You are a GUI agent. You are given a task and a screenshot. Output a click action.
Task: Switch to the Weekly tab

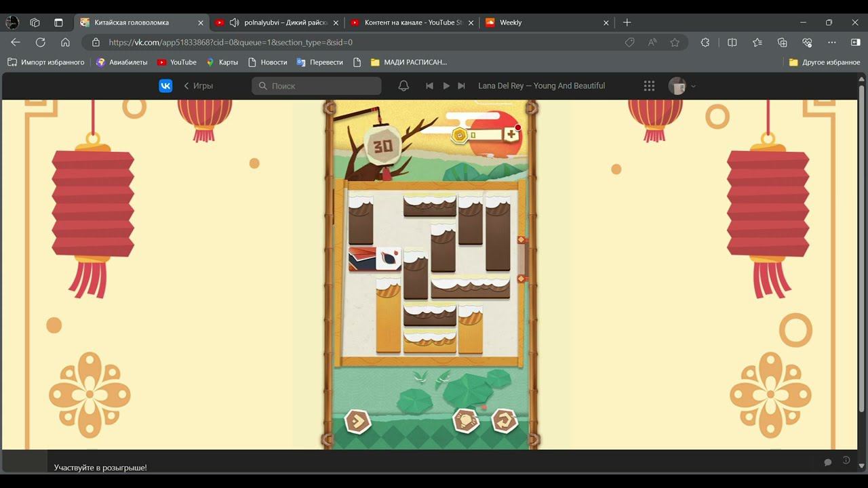(511, 22)
